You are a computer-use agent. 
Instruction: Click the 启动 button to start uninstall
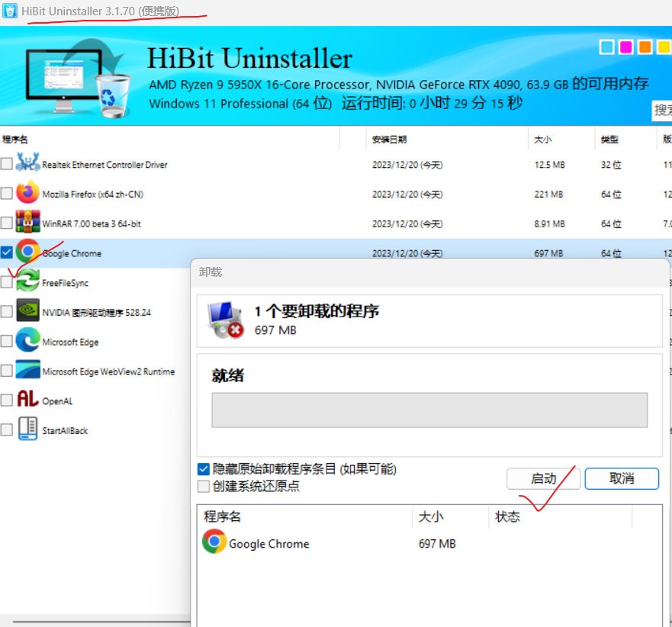pyautogui.click(x=543, y=479)
